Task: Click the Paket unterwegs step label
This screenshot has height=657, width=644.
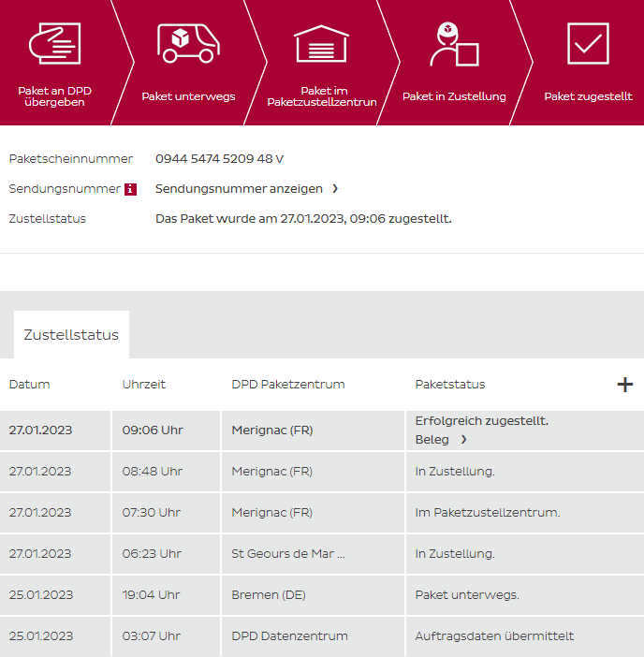Action: (188, 96)
